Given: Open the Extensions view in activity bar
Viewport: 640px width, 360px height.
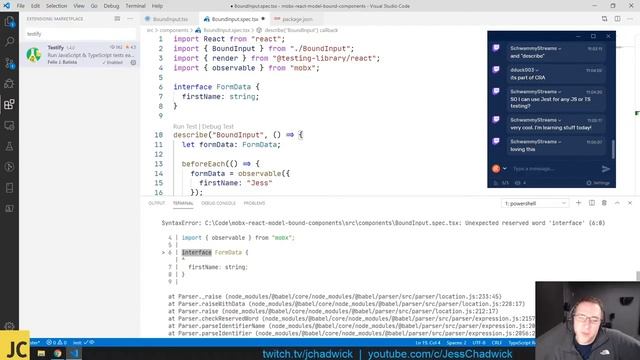Looking at the screenshot, I should coord(9,104).
